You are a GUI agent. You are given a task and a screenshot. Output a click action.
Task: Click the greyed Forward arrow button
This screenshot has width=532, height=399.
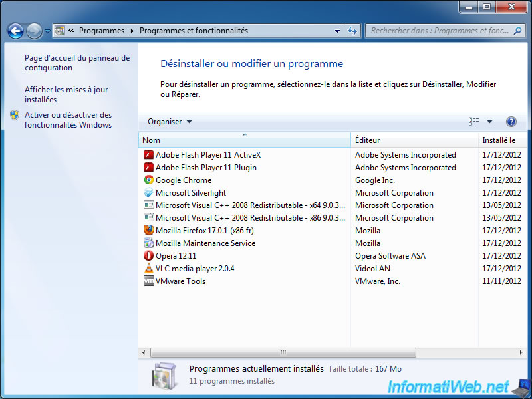coord(34,31)
